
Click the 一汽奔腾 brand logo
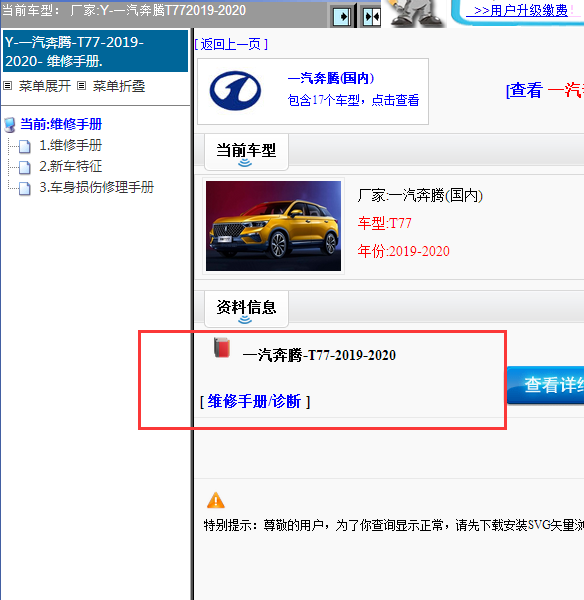pyautogui.click(x=235, y=91)
